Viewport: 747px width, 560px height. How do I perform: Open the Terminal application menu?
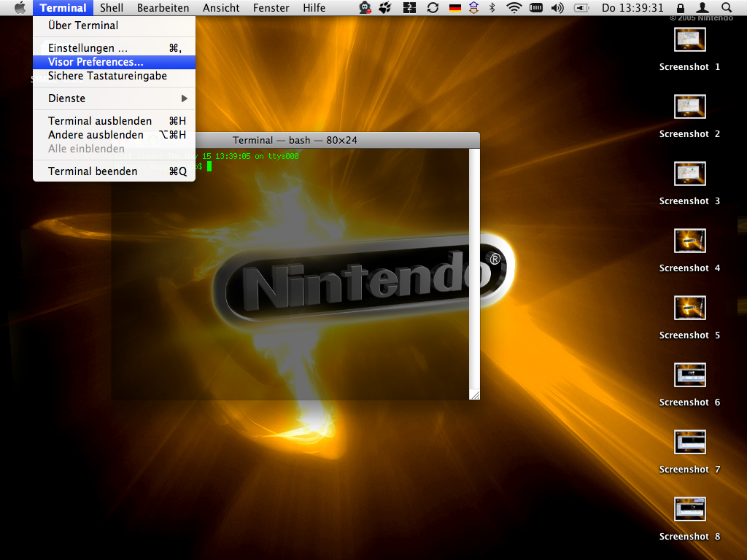pyautogui.click(x=63, y=7)
